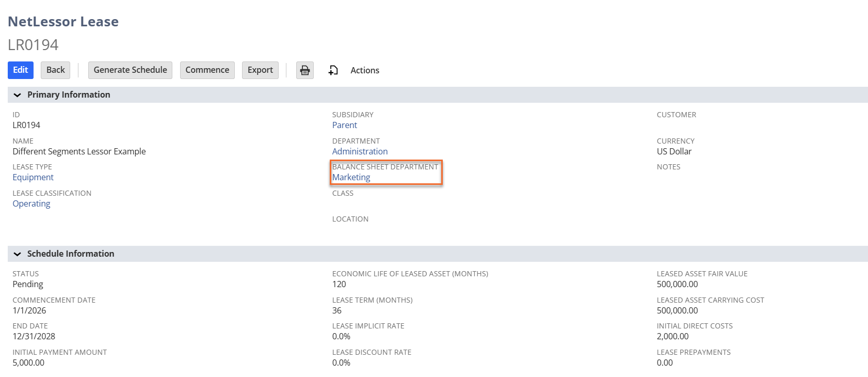
Task: Collapse Primary Information using its chevron
Action: (17, 95)
